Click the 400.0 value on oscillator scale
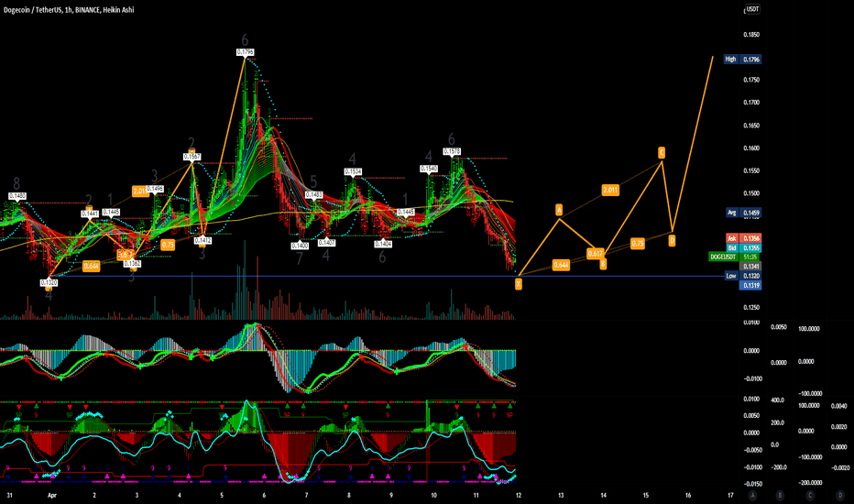Image resolution: width=854 pixels, height=504 pixels. [778, 400]
